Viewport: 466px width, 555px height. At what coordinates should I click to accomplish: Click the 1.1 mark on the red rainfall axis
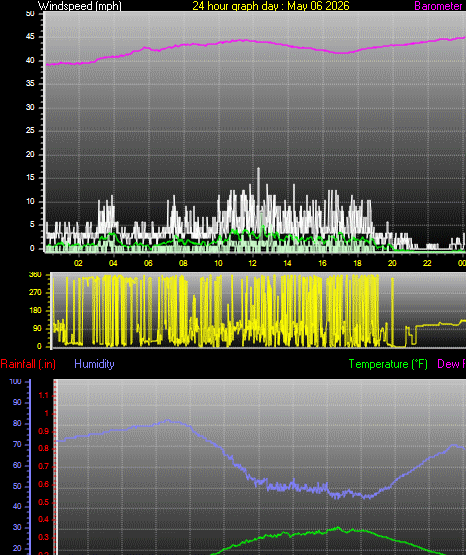click(x=44, y=396)
